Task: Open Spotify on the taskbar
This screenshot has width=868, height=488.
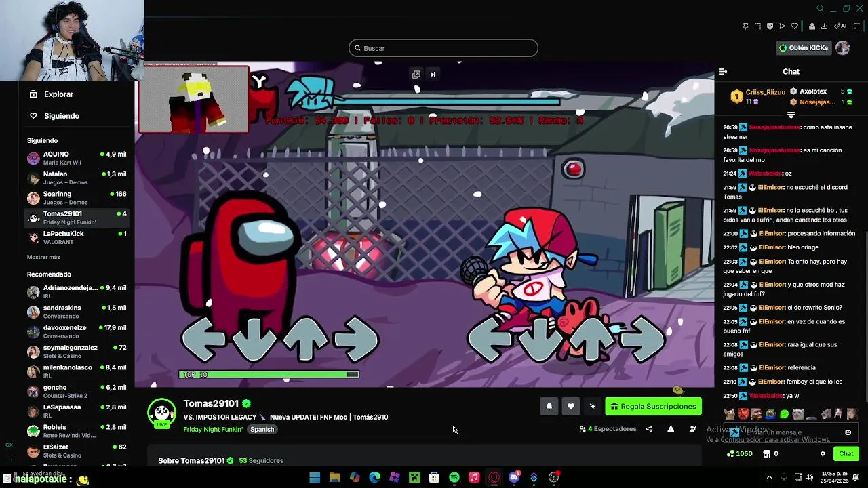Action: (x=454, y=478)
